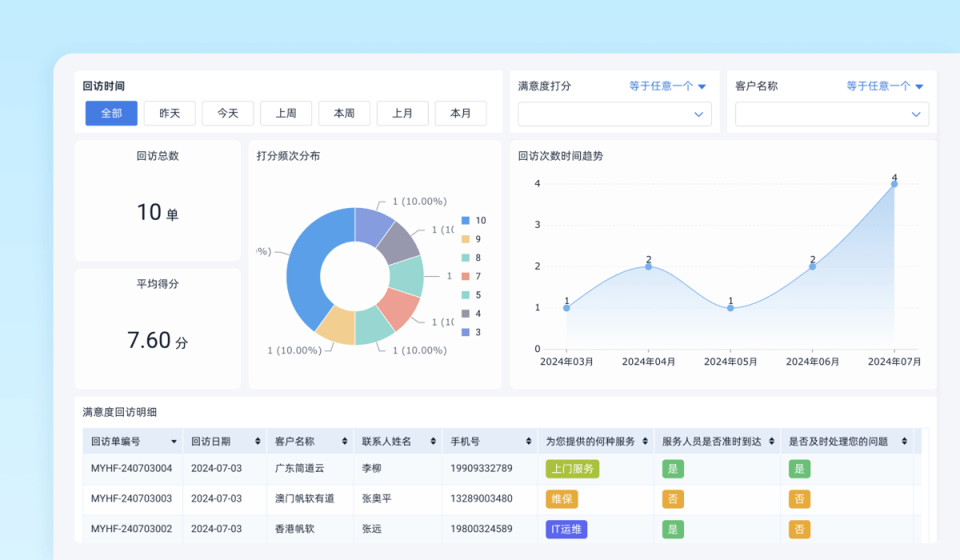Sort by 回访日期 column icon
Image resolution: width=960 pixels, height=560 pixels.
tap(258, 442)
